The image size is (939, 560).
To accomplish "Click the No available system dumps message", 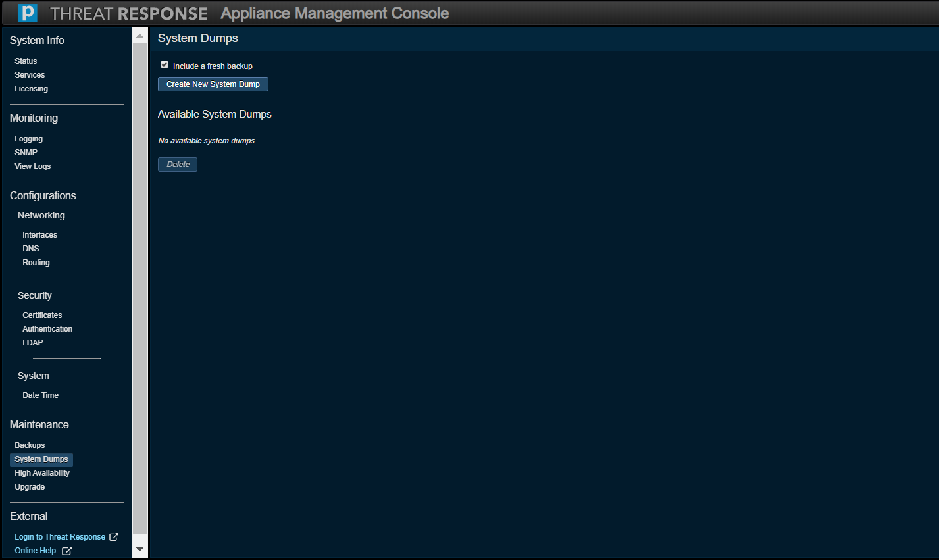I will pyautogui.click(x=207, y=141).
